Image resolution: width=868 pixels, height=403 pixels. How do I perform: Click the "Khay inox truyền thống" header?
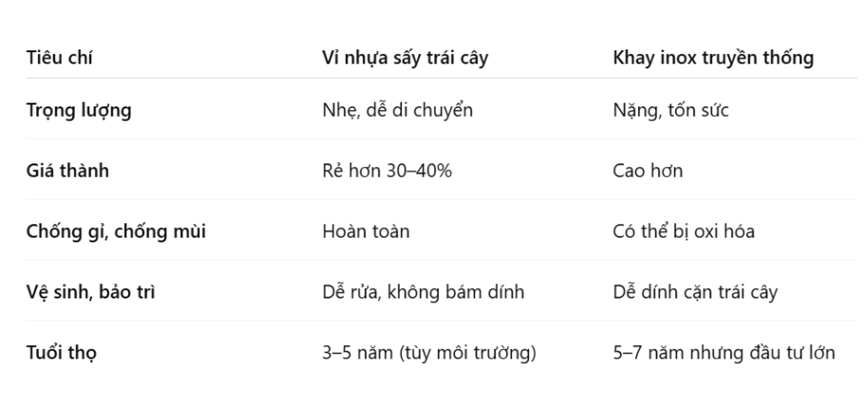pyautogui.click(x=713, y=57)
